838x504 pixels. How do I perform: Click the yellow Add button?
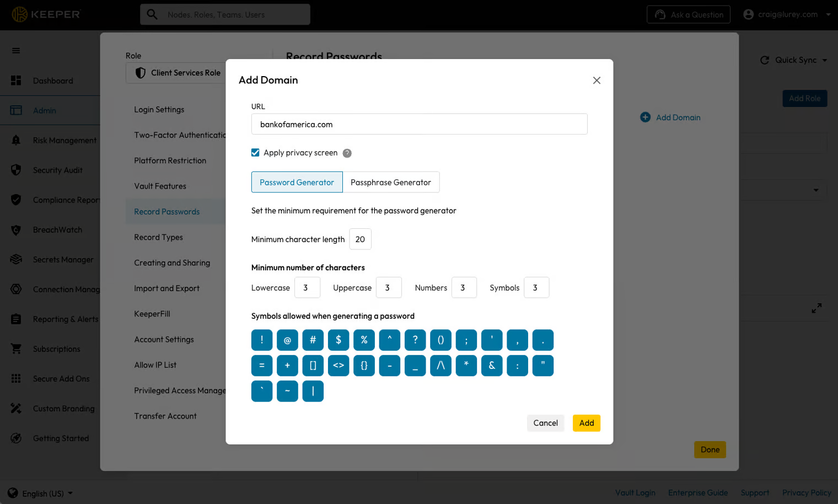coord(587,423)
